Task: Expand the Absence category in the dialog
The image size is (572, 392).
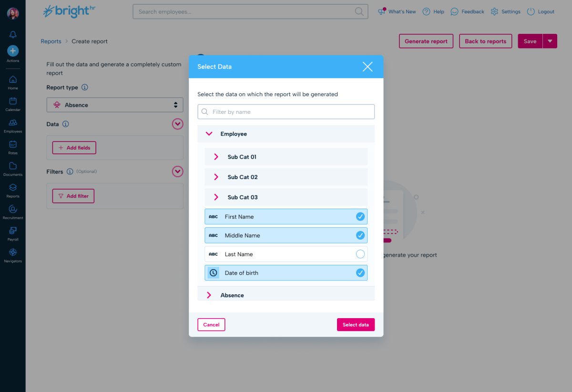Action: (x=209, y=294)
